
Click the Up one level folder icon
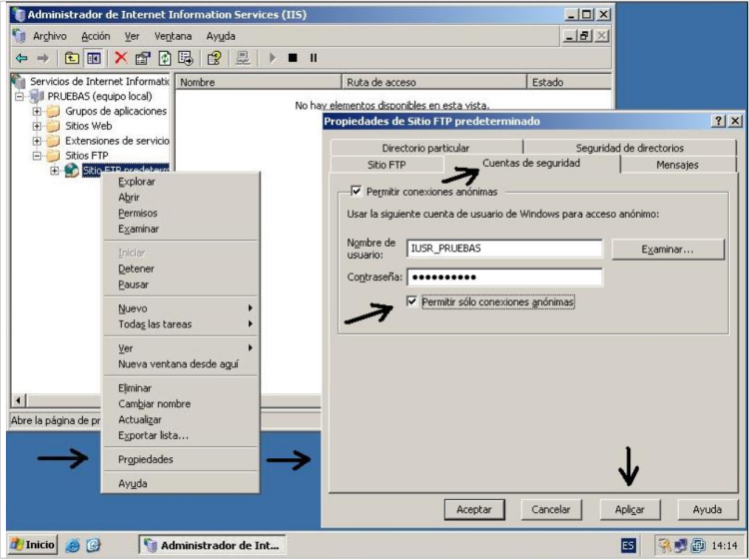pos(72,58)
